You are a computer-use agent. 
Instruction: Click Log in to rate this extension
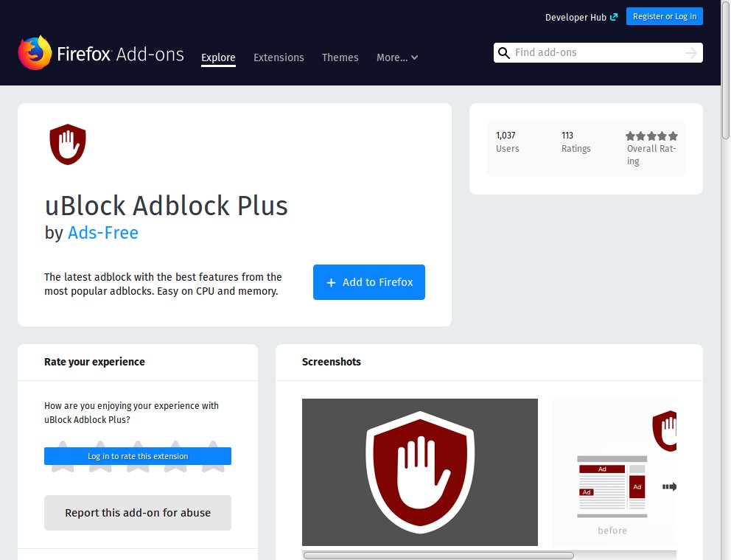tap(138, 456)
